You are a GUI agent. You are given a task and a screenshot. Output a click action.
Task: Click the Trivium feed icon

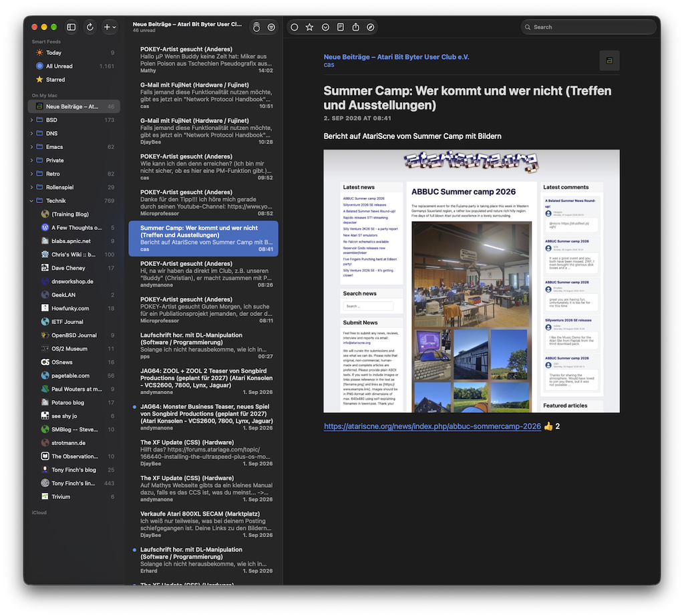tap(45, 497)
